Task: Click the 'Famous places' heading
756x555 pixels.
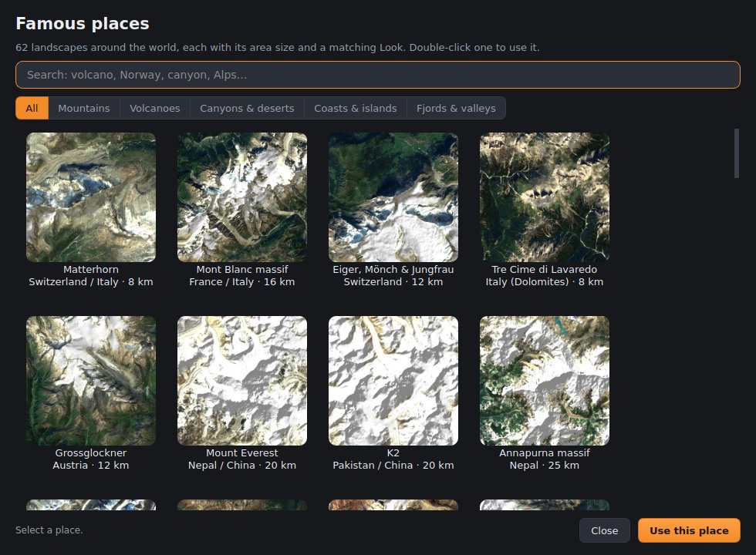Action: coord(83,23)
